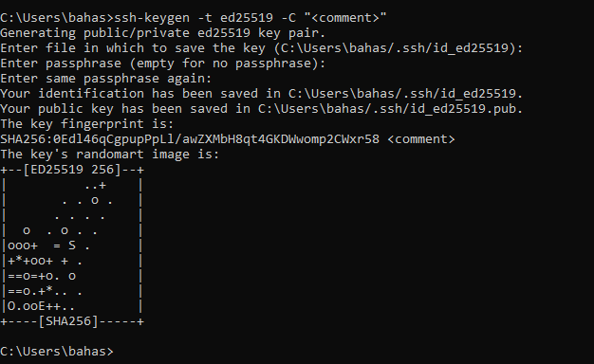Click the "Your identification has been saved" line

261,94
